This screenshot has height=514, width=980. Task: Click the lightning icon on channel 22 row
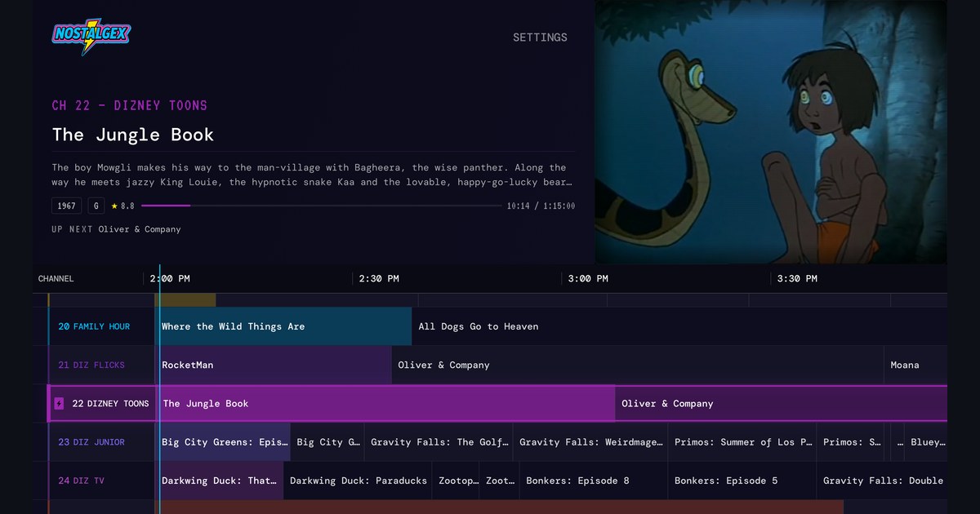coord(59,403)
